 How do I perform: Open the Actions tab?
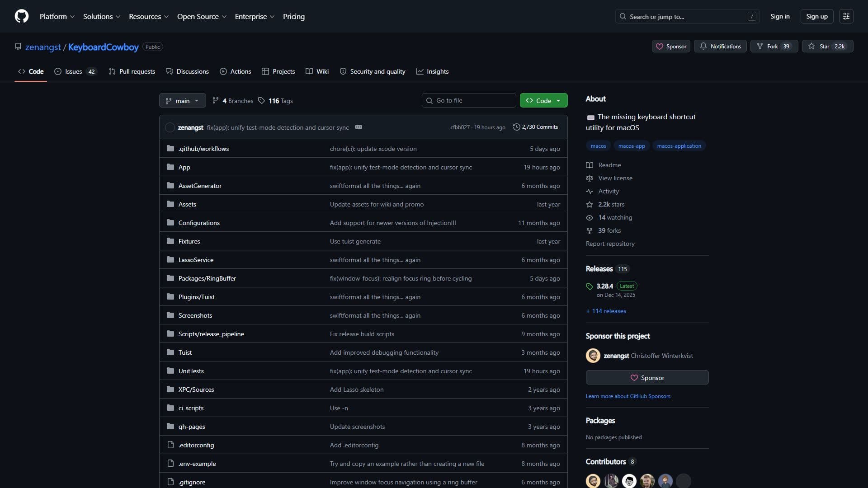coord(236,71)
